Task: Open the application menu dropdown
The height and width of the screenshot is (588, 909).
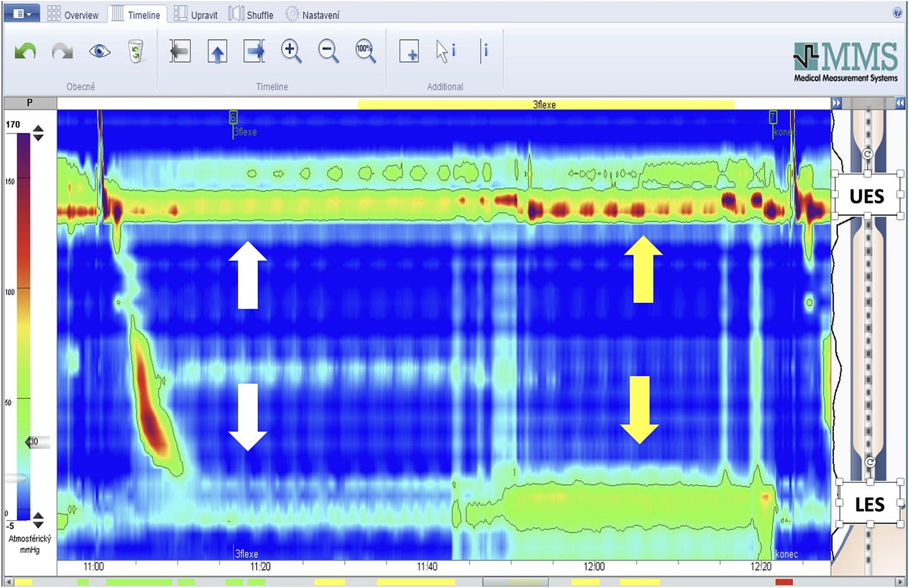Action: pyautogui.click(x=22, y=13)
